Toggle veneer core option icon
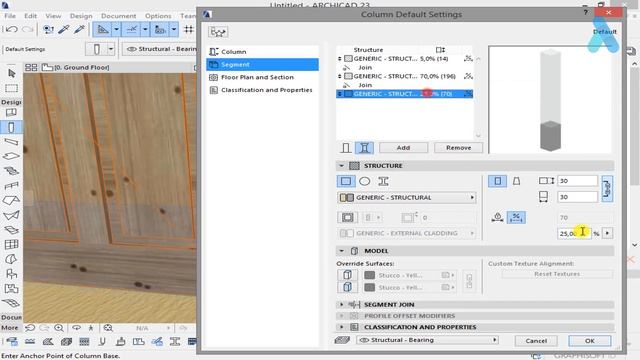 tap(347, 218)
